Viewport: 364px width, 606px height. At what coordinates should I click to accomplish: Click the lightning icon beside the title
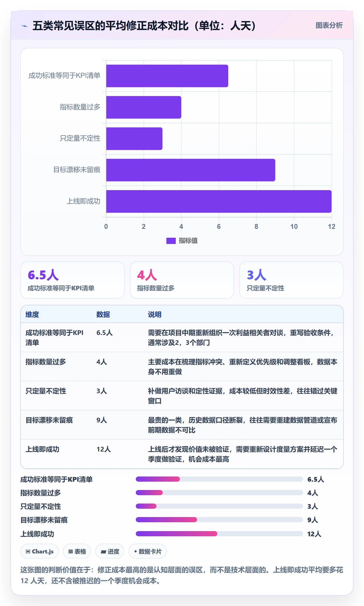tap(25, 26)
